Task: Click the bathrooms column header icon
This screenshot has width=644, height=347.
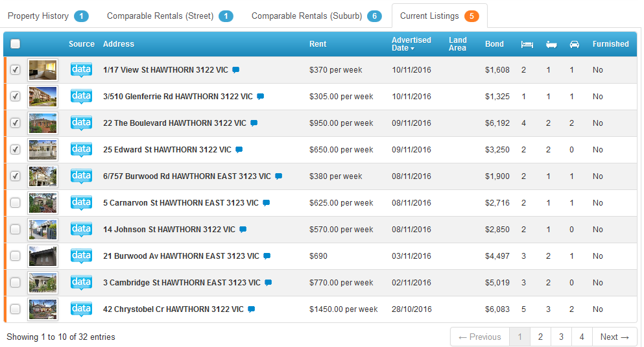Action: click(x=551, y=44)
